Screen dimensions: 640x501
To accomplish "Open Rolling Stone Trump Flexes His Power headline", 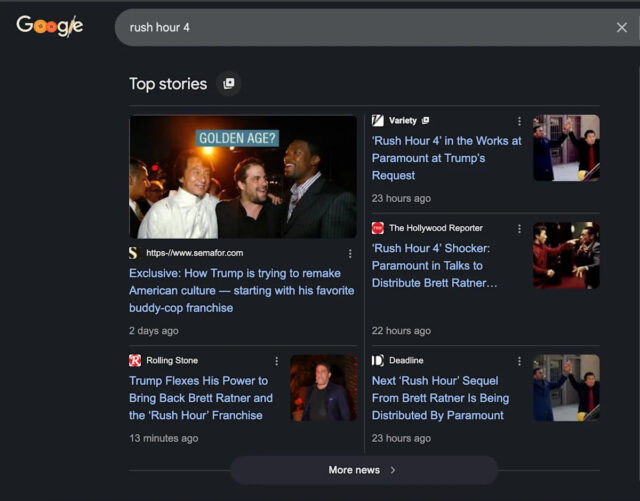I will point(200,398).
